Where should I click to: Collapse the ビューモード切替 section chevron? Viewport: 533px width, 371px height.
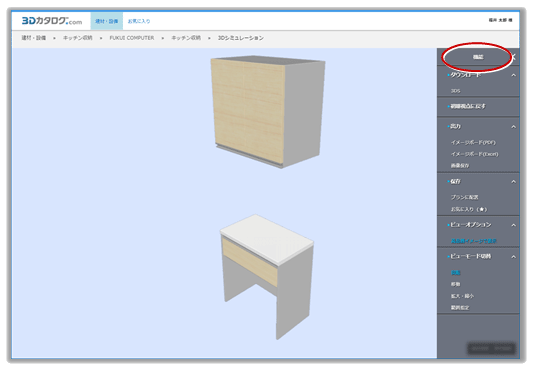[x=514, y=257]
